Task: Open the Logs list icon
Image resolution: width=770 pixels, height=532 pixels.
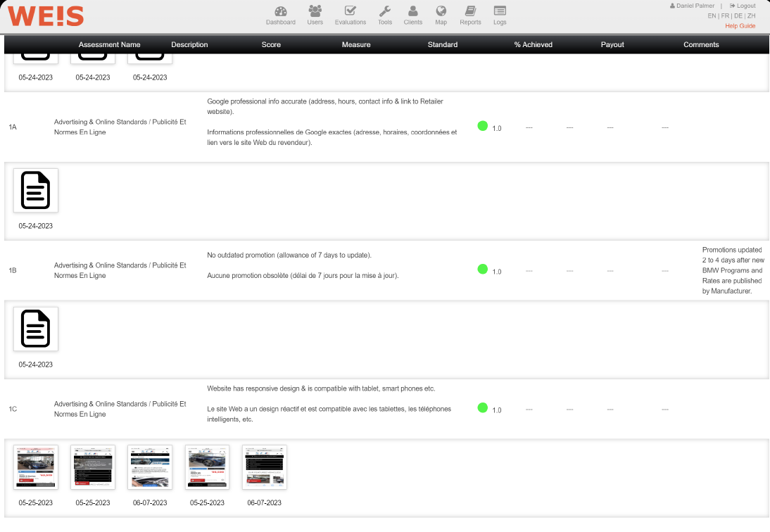Action: [x=500, y=11]
